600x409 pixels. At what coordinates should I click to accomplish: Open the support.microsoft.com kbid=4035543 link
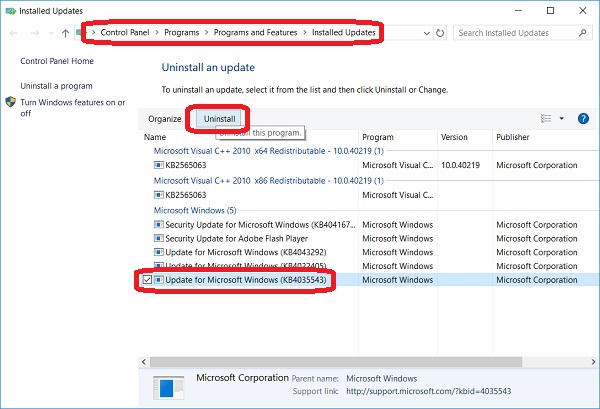429,391
